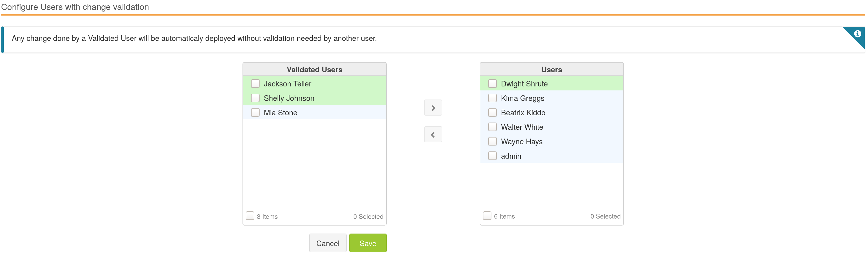Check the checkbox next to Beatrix Kiddo

point(492,112)
